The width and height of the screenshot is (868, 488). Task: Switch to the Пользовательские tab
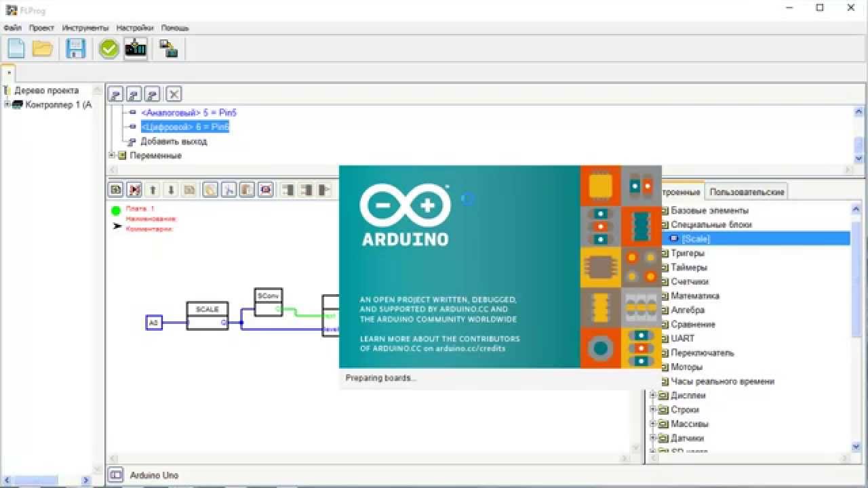[747, 192]
